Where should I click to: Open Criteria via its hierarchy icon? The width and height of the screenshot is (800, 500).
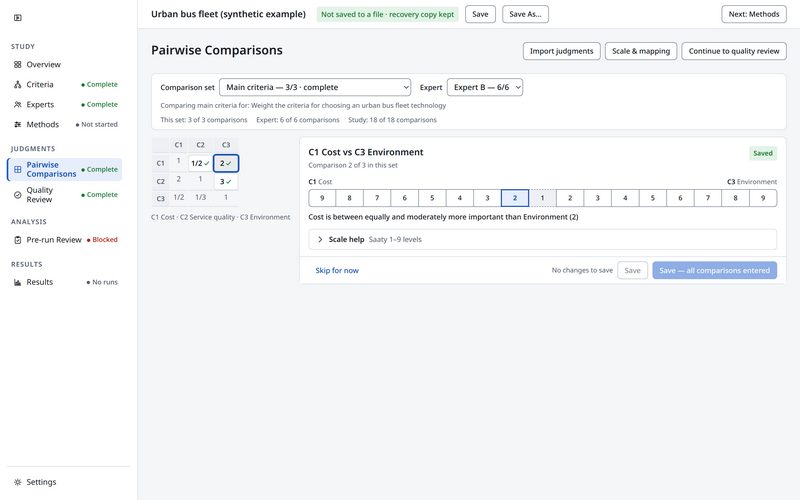[18, 84]
